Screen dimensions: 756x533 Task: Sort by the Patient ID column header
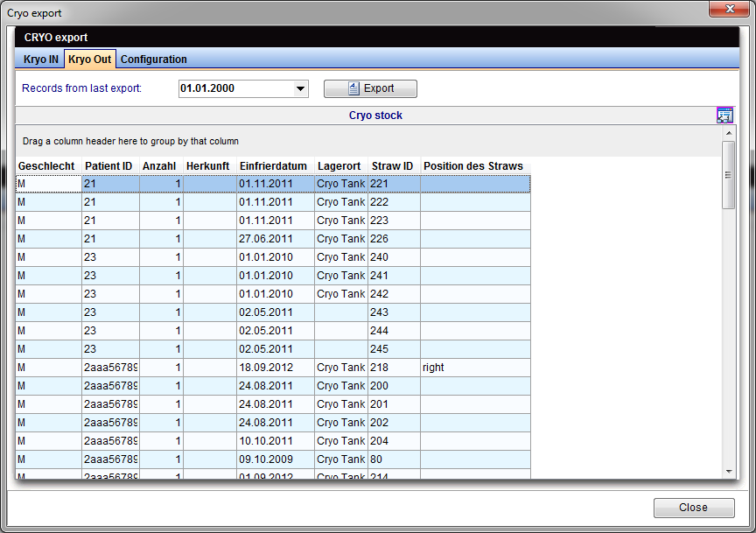(111, 166)
